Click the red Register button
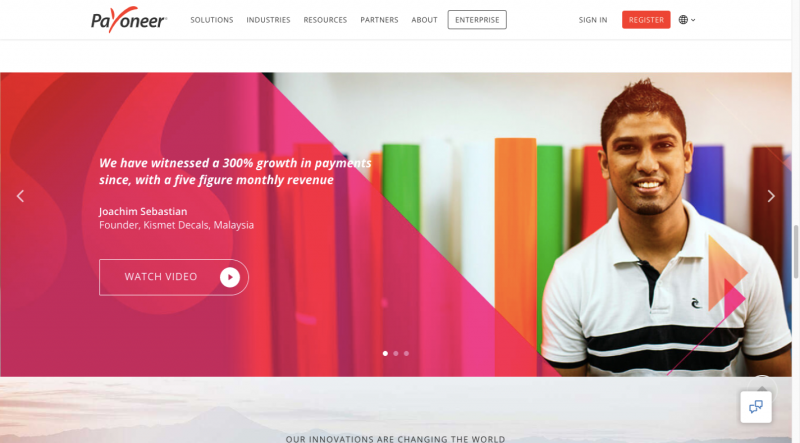800x443 pixels. [x=646, y=20]
